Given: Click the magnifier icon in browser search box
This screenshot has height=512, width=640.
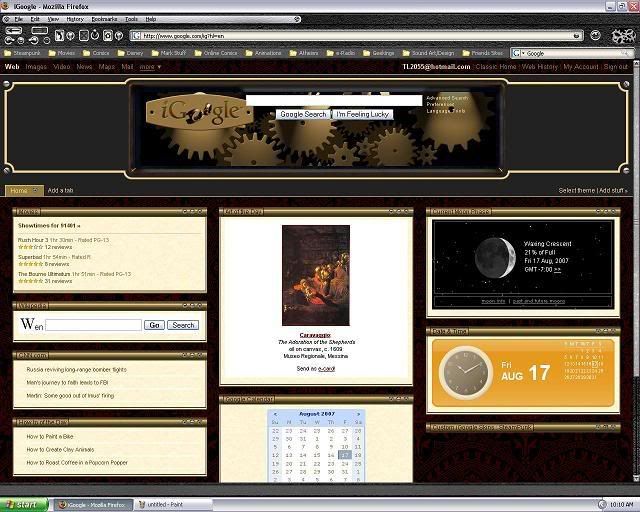Looking at the screenshot, I should pos(625,53).
